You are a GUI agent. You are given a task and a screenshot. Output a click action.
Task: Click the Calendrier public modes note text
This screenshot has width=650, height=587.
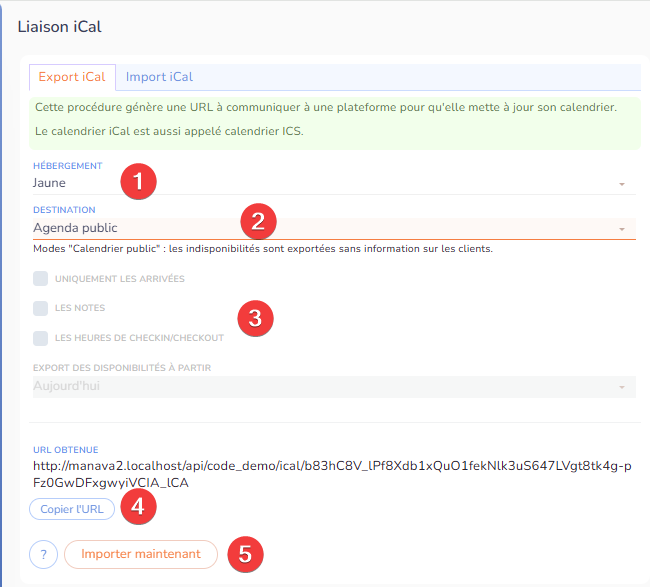[x=262, y=249]
